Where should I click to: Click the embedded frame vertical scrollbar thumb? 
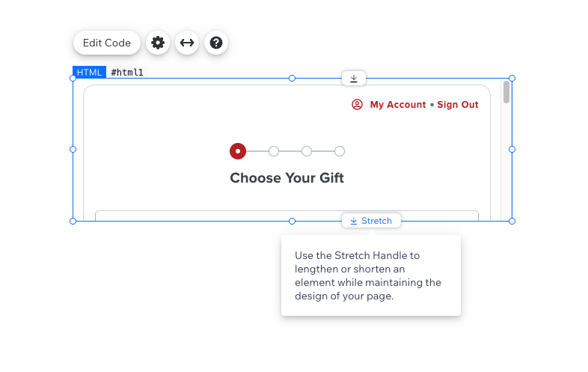506,92
